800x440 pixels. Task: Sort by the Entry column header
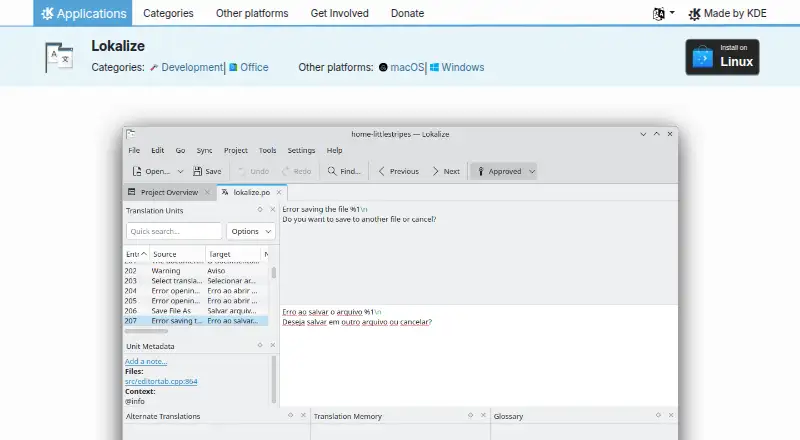[136, 254]
